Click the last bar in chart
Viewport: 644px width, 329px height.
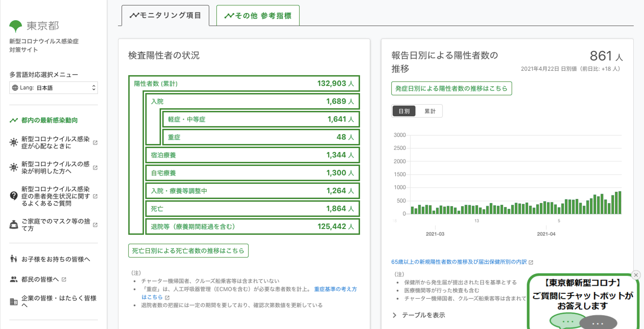(620, 203)
